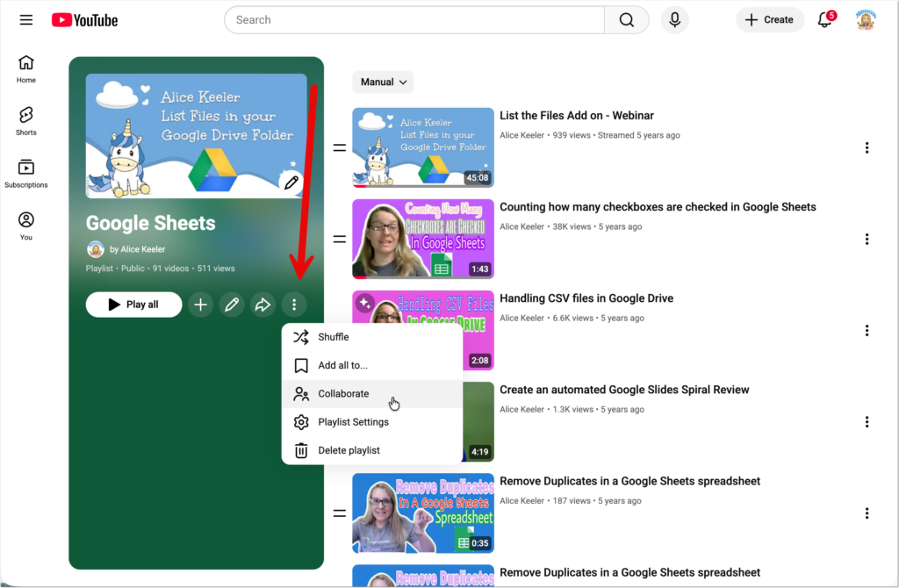The width and height of the screenshot is (899, 588).
Task: Open the notifications bell
Action: 824,20
